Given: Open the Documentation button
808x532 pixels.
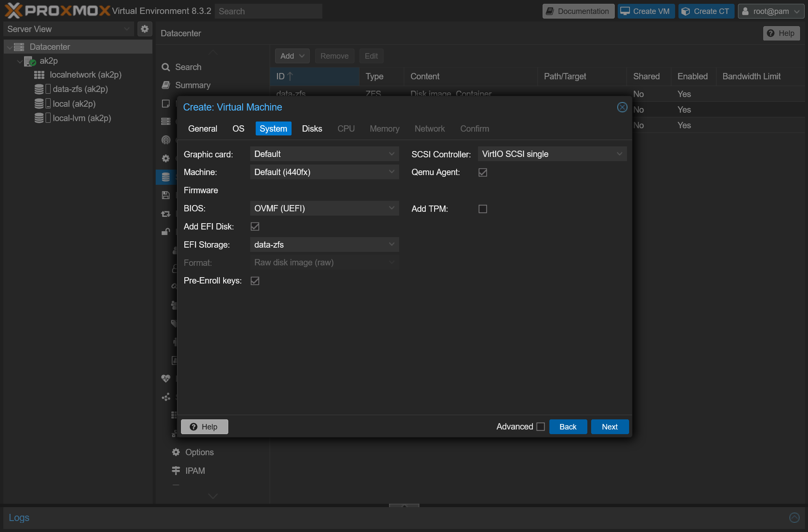Looking at the screenshot, I should click(578, 11).
